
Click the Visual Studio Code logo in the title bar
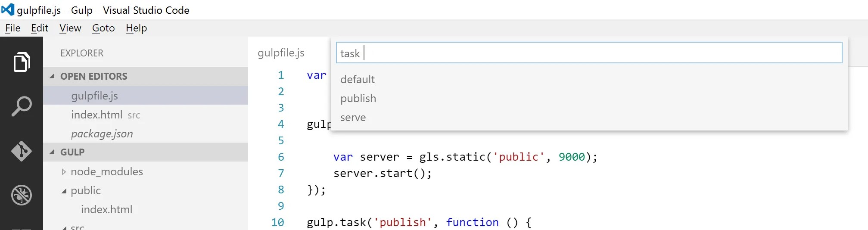click(x=8, y=9)
